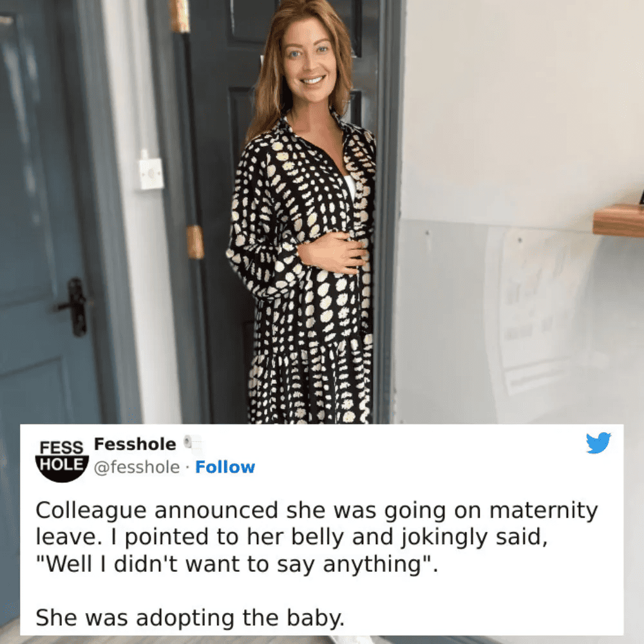Open the @fesshole handle link
644x644 pixels.
point(137,468)
